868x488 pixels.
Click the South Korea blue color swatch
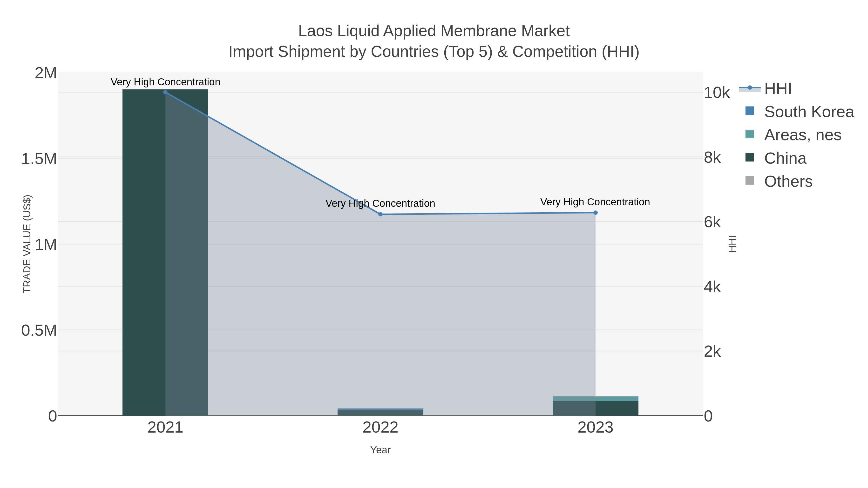750,111
